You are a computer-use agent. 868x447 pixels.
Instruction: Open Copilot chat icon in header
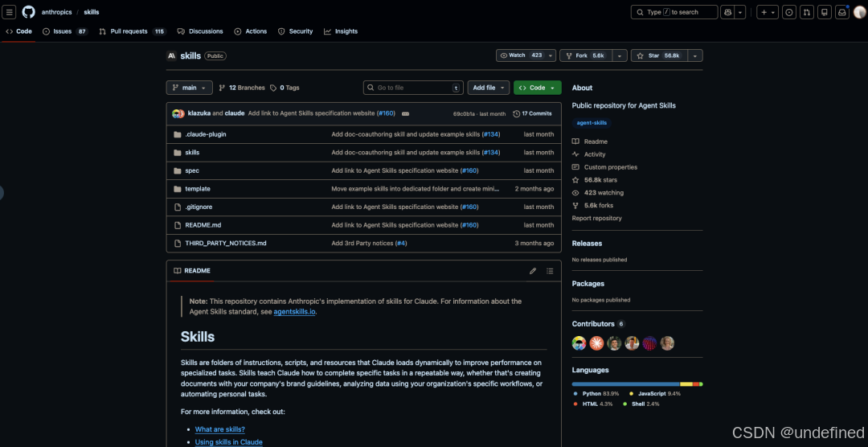(x=727, y=11)
